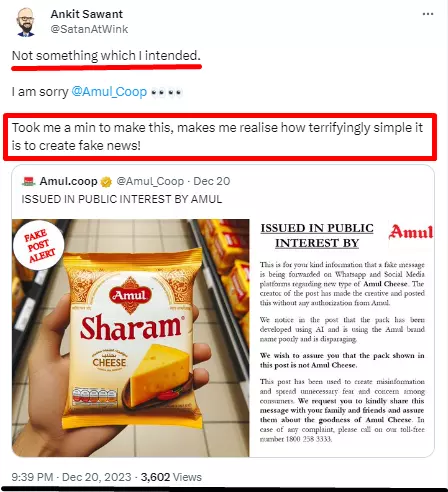Click the quoted text 'ISSUED IN PUBLIC INTEREST BY AMUL'
The width and height of the screenshot is (448, 492).
coord(122,199)
